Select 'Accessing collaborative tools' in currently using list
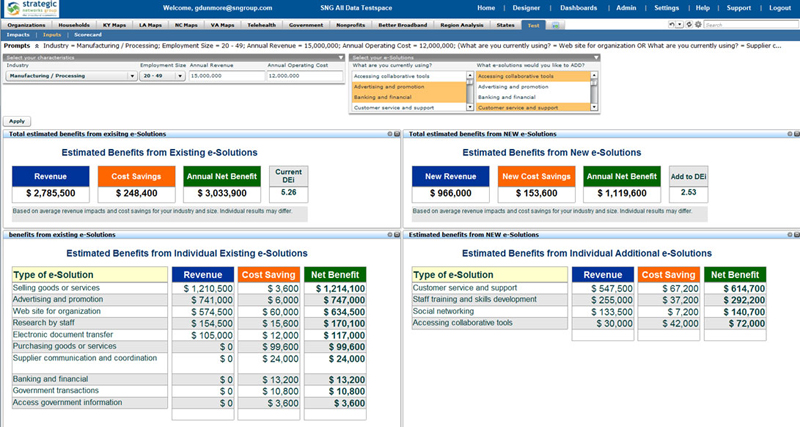This screenshot has height=427, width=800. pos(409,76)
